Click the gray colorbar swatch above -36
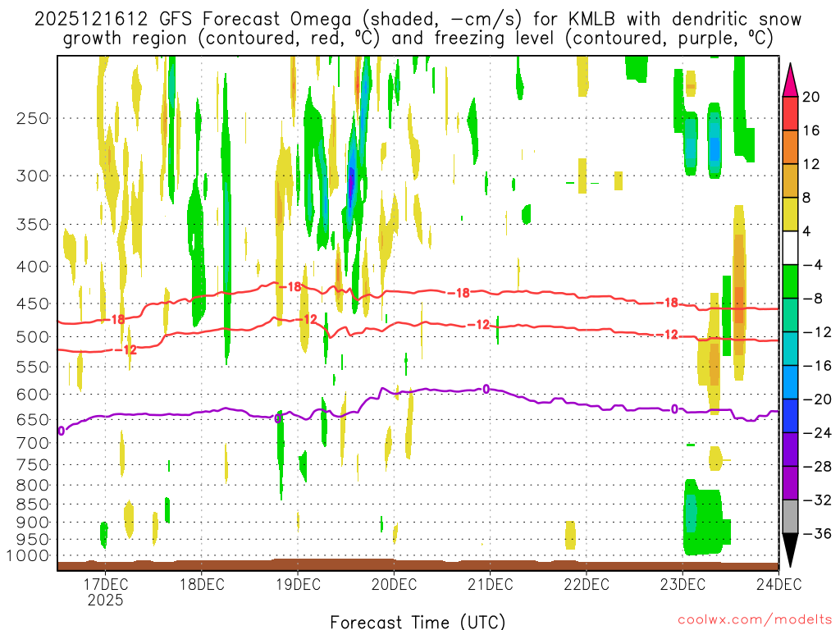This screenshot has width=840, height=630. (790, 517)
